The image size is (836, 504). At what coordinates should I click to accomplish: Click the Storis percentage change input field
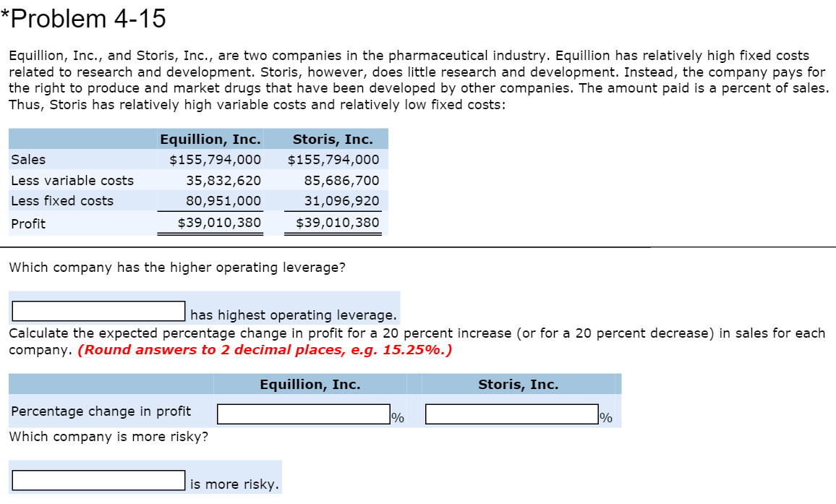(x=510, y=413)
